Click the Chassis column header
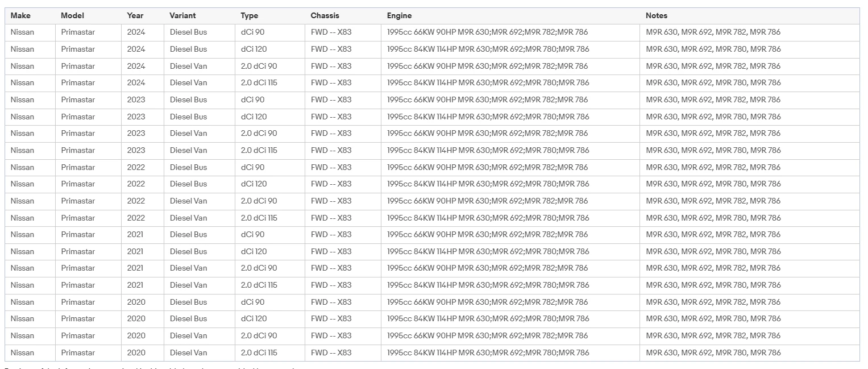Screen dimensions: 868x369 pyautogui.click(x=325, y=16)
